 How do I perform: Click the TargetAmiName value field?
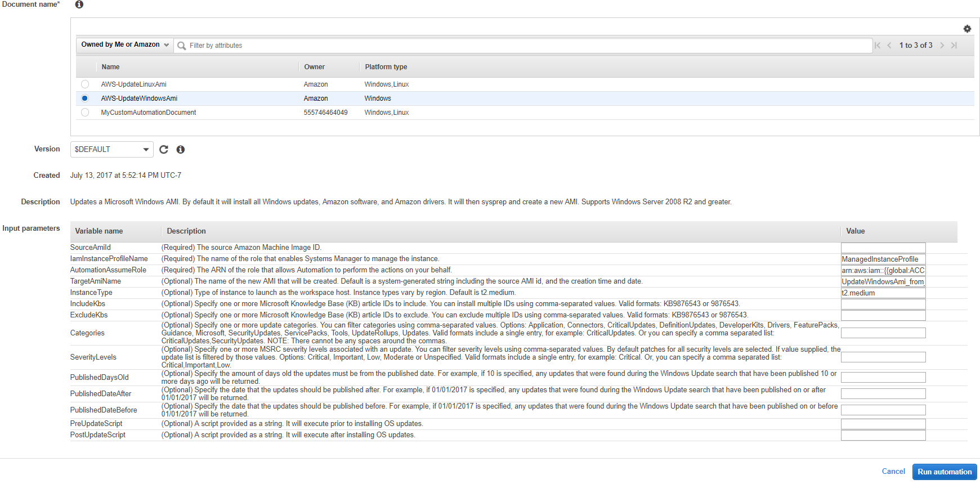click(x=883, y=282)
